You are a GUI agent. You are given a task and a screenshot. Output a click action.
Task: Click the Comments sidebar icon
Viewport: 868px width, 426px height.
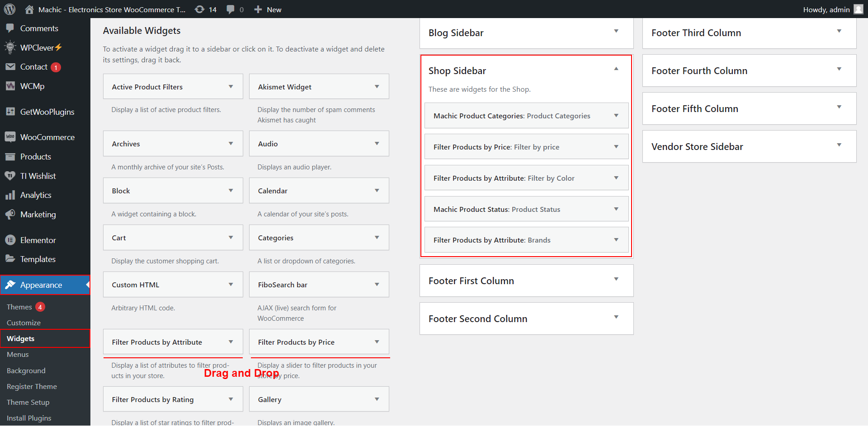(x=10, y=28)
